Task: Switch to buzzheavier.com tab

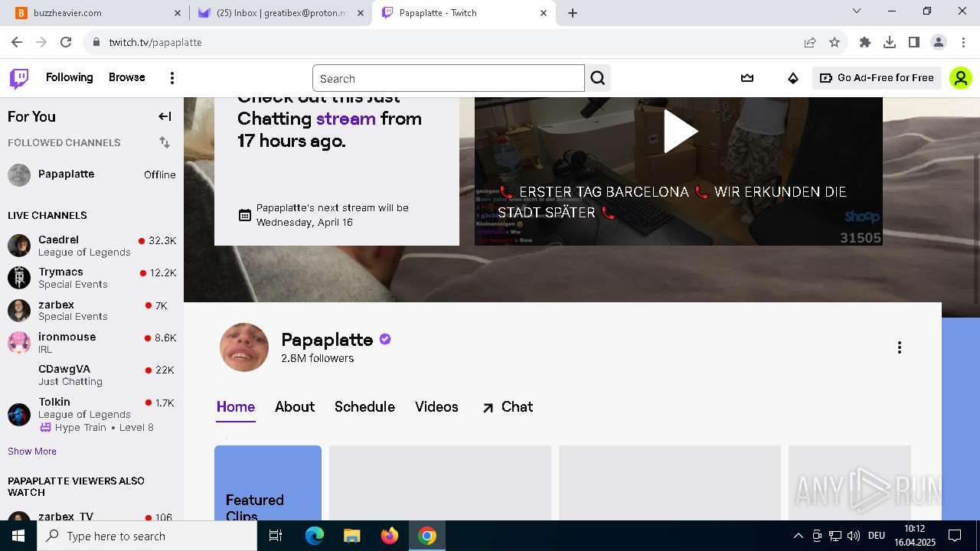Action: tap(97, 13)
